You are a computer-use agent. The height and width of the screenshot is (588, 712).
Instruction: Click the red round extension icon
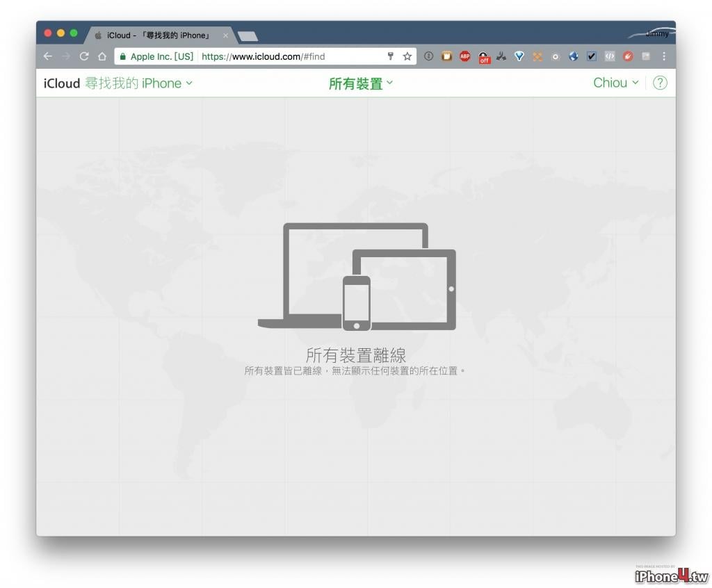tap(628, 56)
